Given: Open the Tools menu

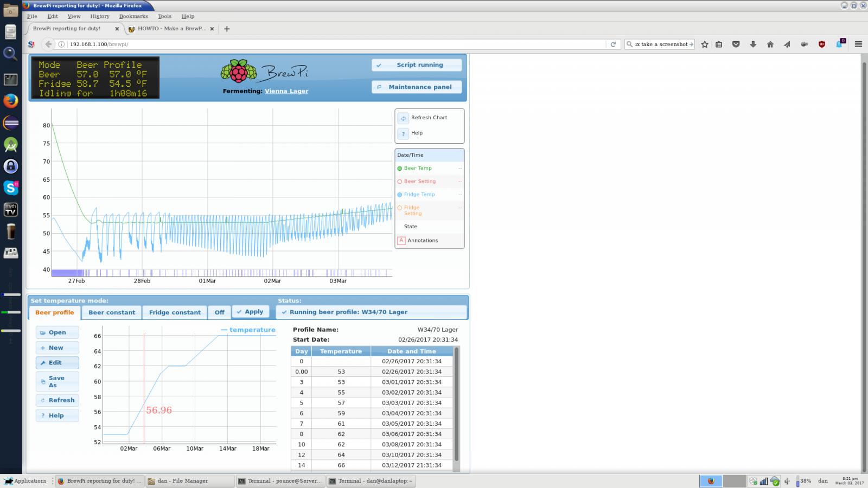Looking at the screenshot, I should tap(164, 16).
